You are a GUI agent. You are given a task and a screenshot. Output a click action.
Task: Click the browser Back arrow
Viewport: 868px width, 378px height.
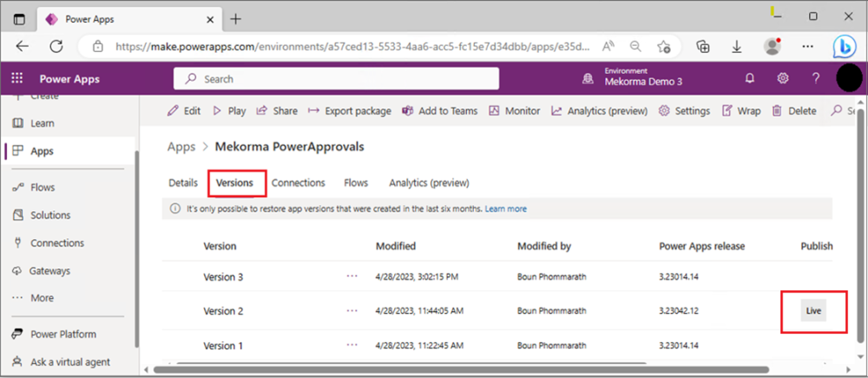tap(23, 47)
